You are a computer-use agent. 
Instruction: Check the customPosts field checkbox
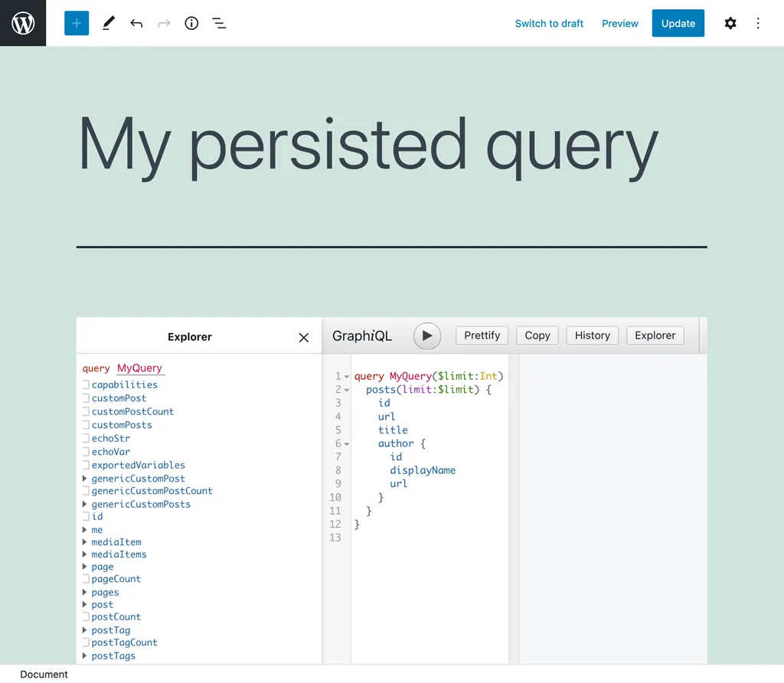[x=86, y=425]
